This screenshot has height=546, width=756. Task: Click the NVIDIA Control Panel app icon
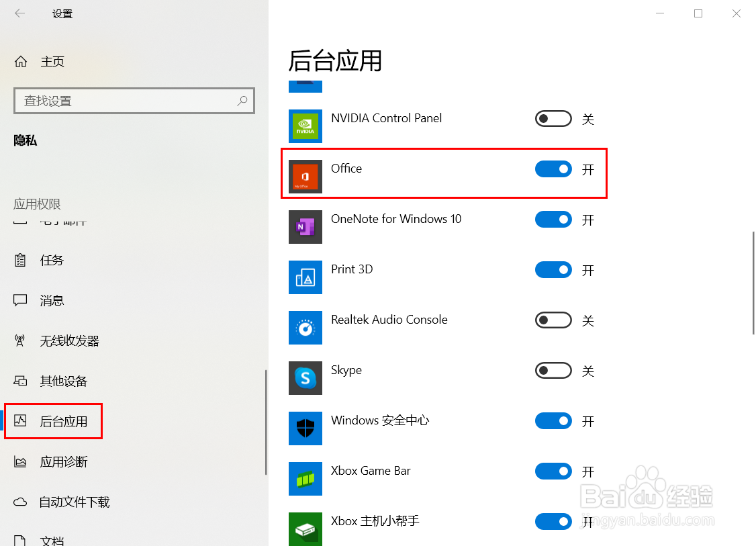coord(305,126)
